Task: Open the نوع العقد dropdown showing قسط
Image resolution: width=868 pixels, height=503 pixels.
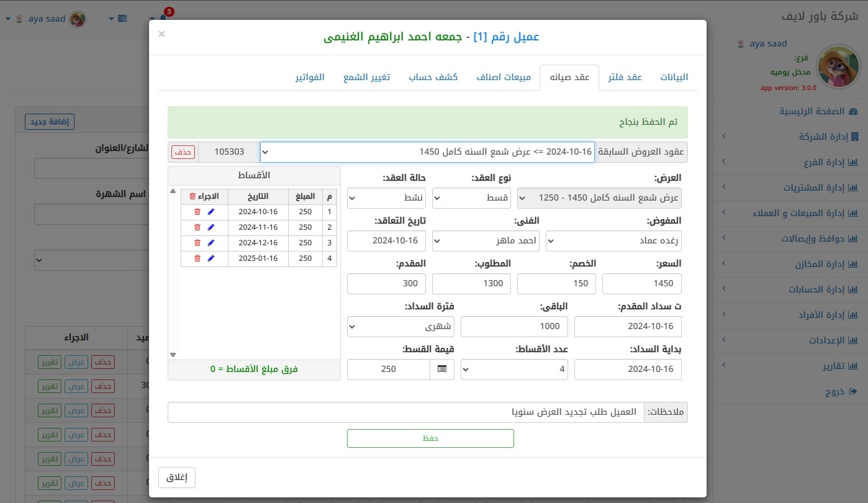Action: coord(476,199)
